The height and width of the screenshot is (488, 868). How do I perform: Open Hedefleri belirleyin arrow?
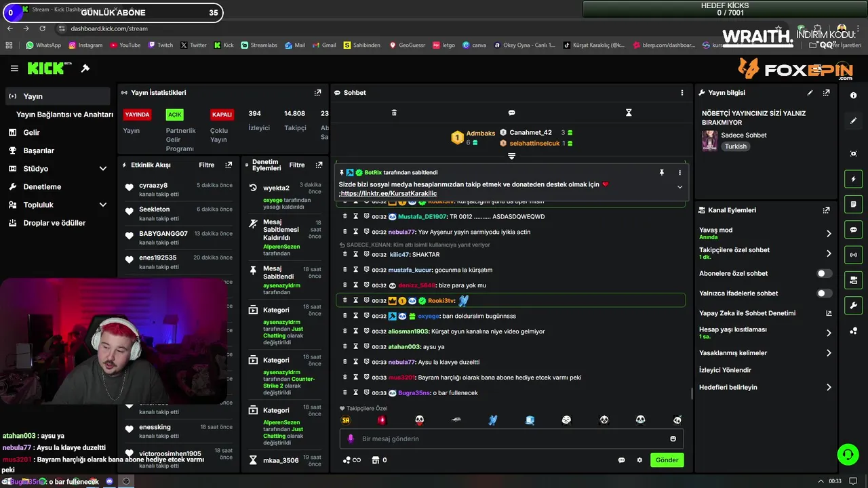pyautogui.click(x=828, y=388)
